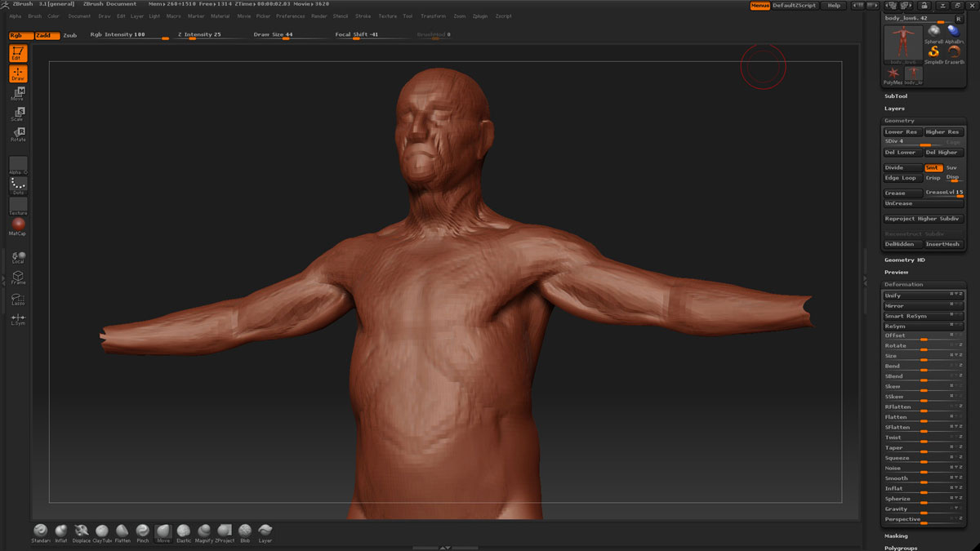Select the ClayTubes brush icon
Screen dimensions: 980x551
coord(102,531)
